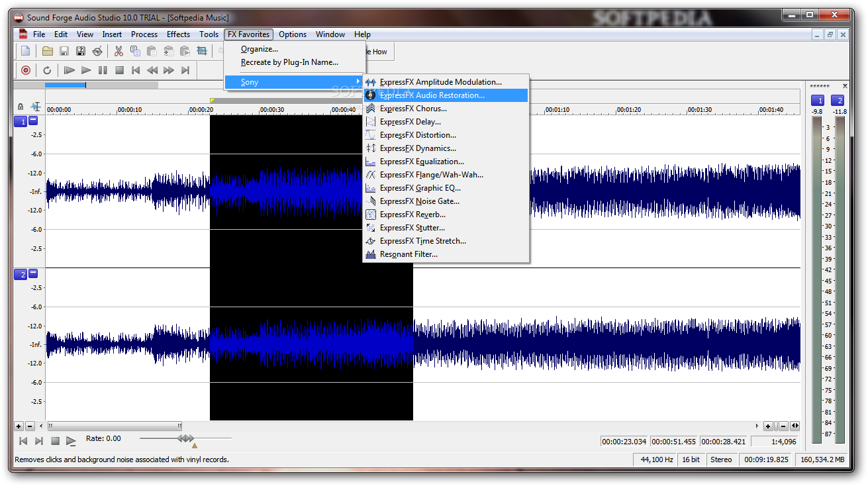Viewport: 868px width, 486px height.
Task: Click Play in bottom data window transport
Action: [x=71, y=440]
